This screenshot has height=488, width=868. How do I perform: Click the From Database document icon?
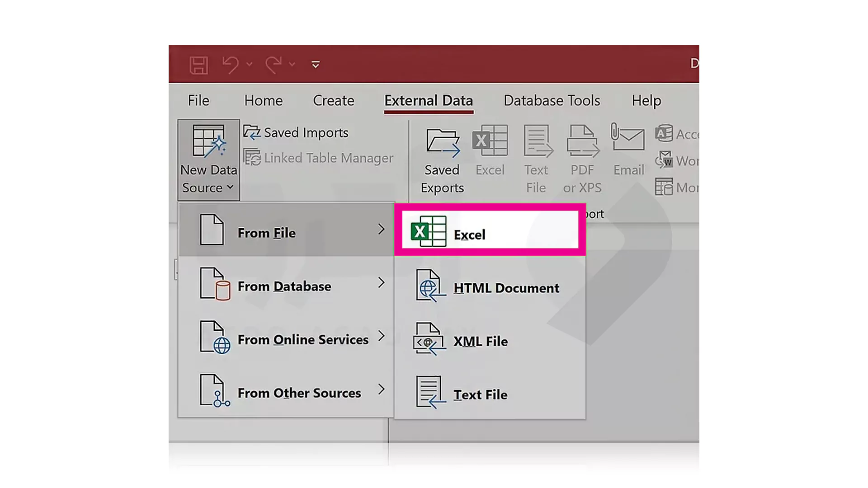click(x=215, y=284)
